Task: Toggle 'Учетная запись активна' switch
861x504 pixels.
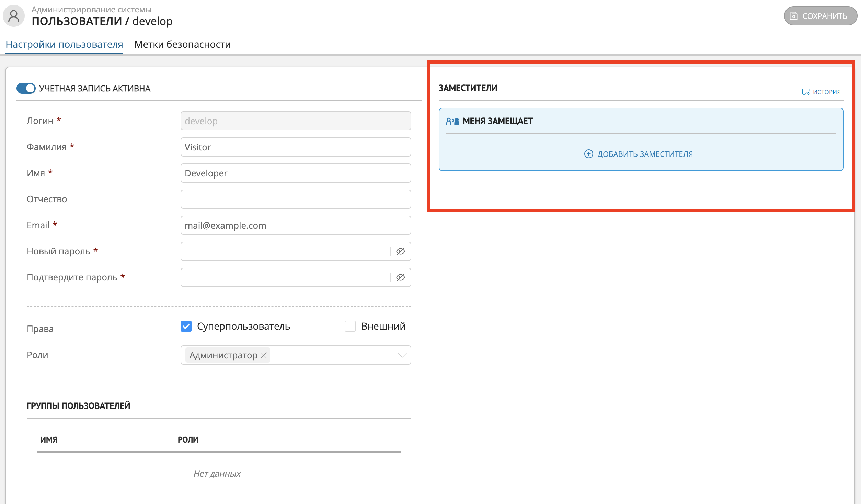Action: 26,88
